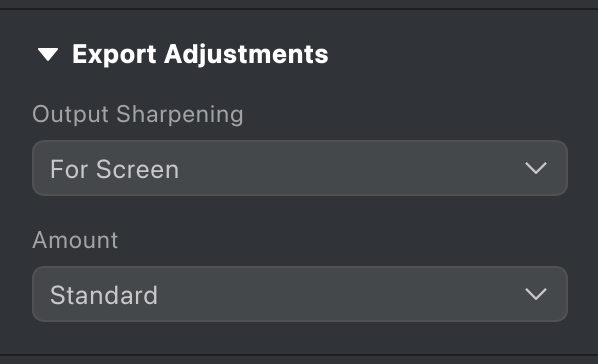
Task: Open the Amount dropdown menu
Action: coord(300,294)
